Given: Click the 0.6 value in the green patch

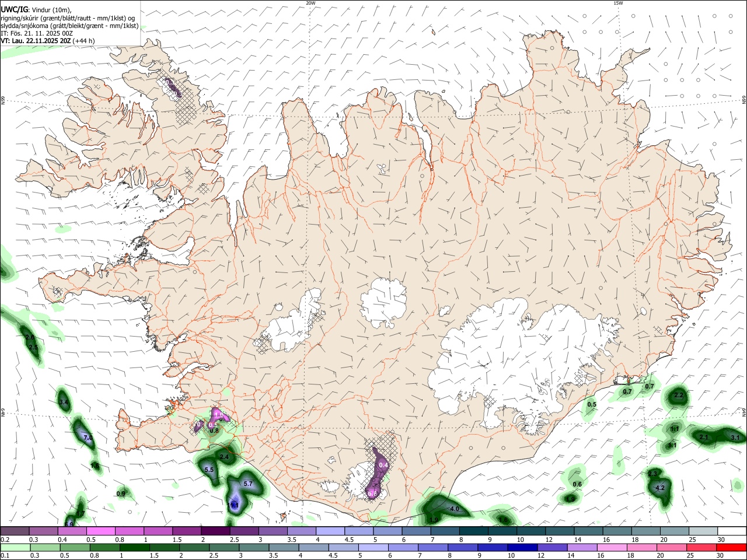Looking at the screenshot, I should pyautogui.click(x=577, y=485).
